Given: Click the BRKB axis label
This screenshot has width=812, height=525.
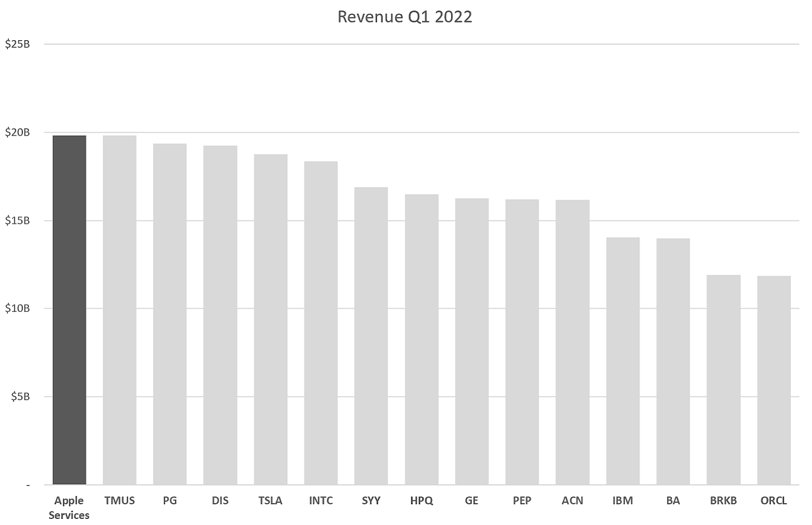Looking at the screenshot, I should [x=724, y=500].
